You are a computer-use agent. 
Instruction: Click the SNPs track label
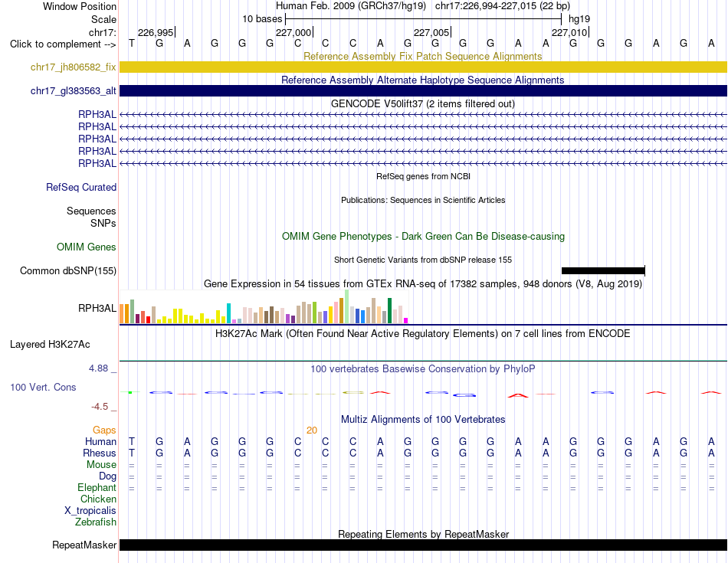tap(103, 223)
